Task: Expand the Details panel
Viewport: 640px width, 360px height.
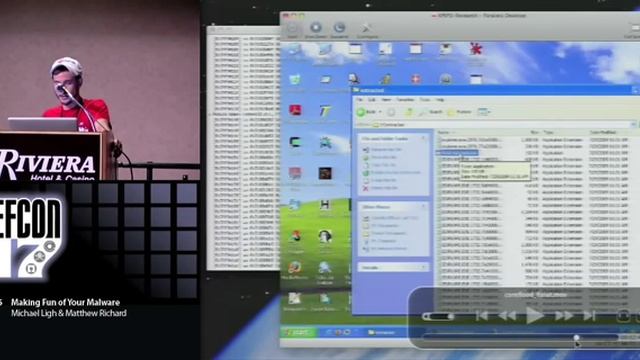Action: (423, 267)
